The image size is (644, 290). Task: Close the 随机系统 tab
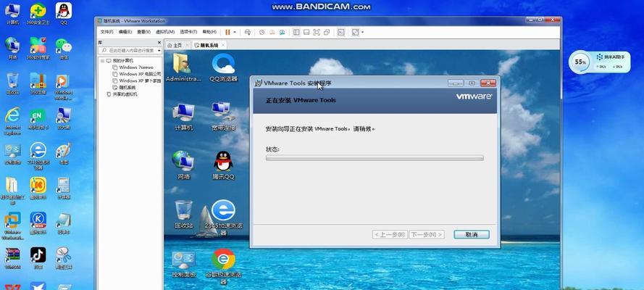coord(223,45)
